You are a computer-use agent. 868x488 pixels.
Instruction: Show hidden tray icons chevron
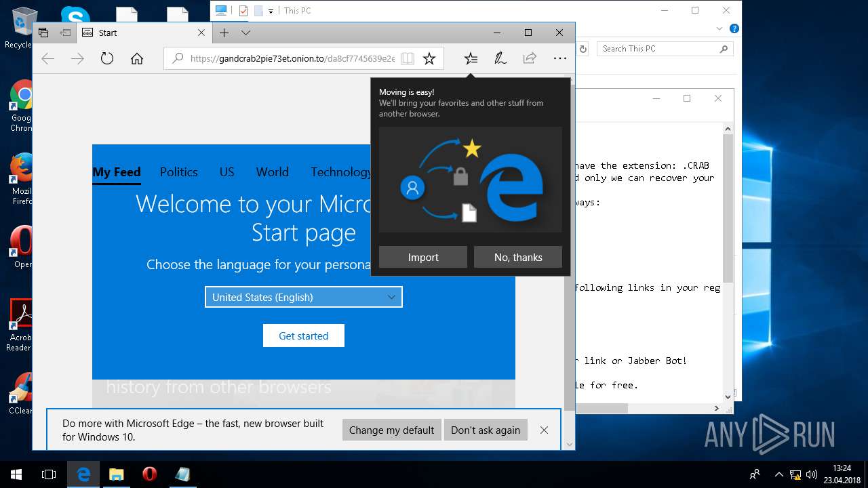[778, 474]
